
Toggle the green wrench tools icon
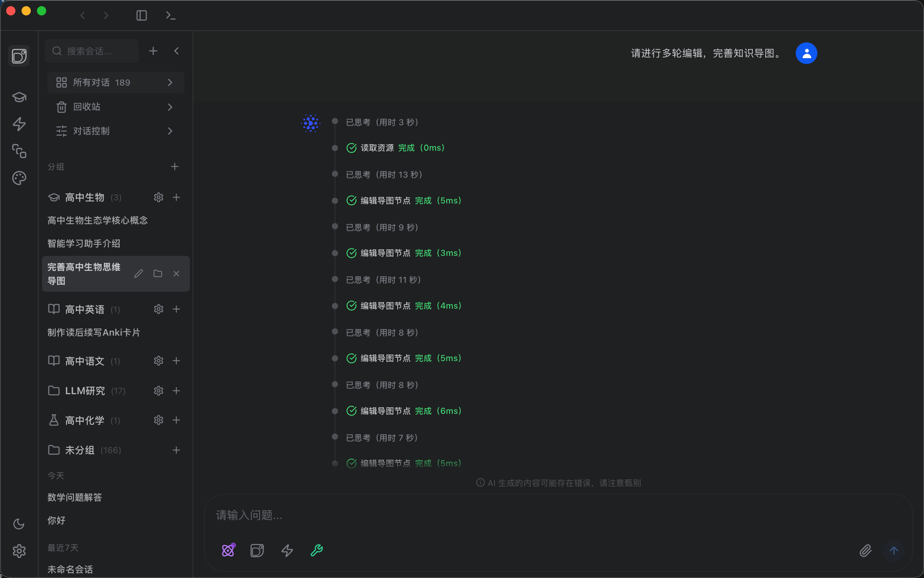coord(317,550)
